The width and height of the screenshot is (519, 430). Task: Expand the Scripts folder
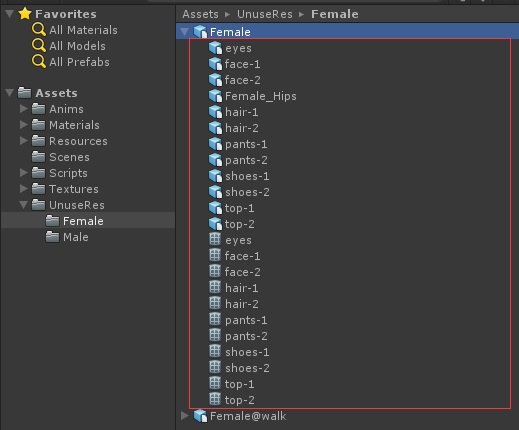coord(24,173)
